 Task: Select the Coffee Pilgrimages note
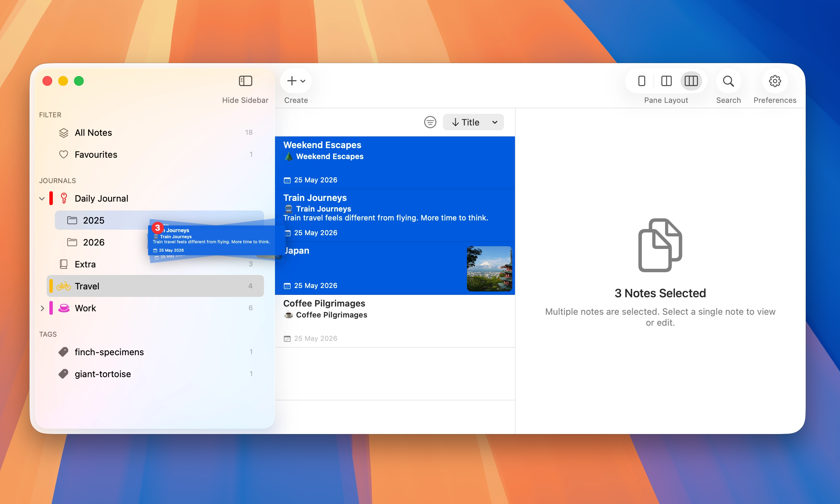395,321
